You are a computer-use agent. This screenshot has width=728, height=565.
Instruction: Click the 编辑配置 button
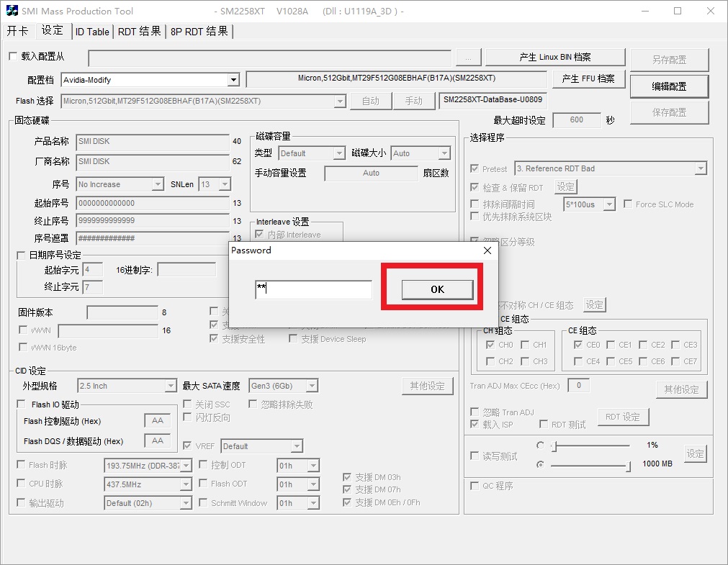pyautogui.click(x=669, y=86)
